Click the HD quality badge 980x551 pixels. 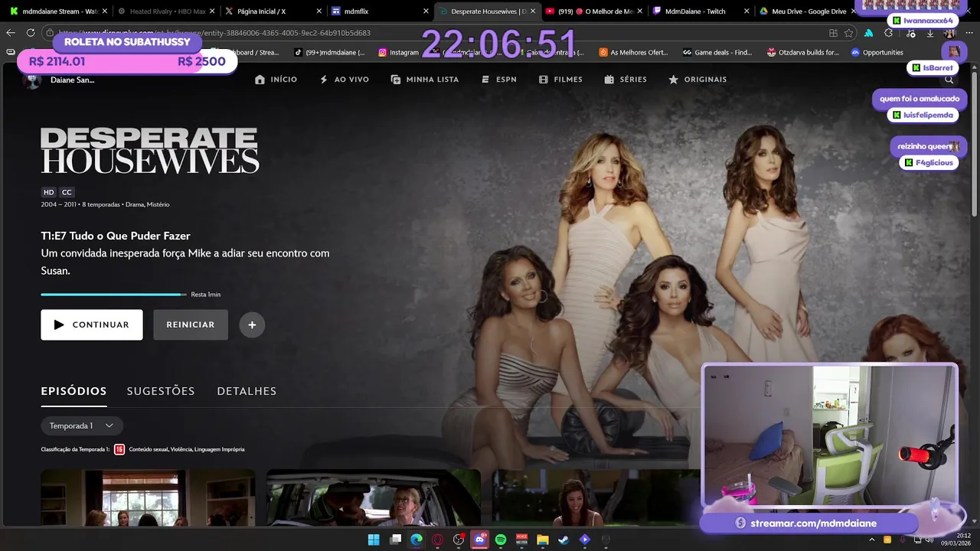tap(48, 192)
